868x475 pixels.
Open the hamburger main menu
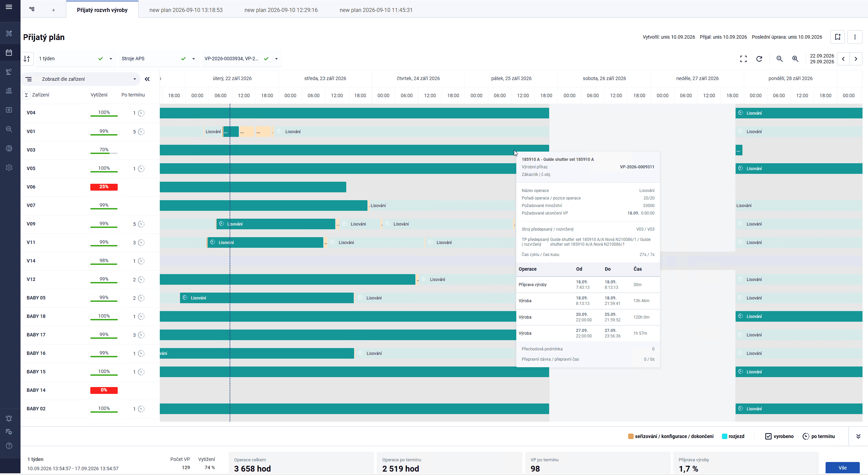click(x=9, y=7)
